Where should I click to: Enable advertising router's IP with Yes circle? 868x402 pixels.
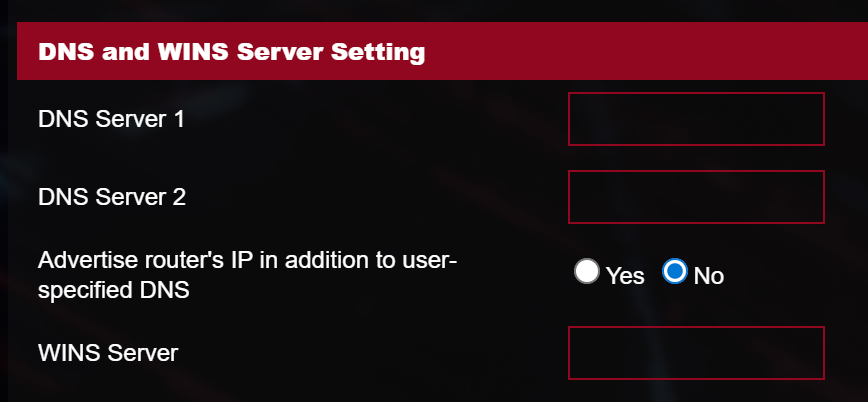click(587, 271)
